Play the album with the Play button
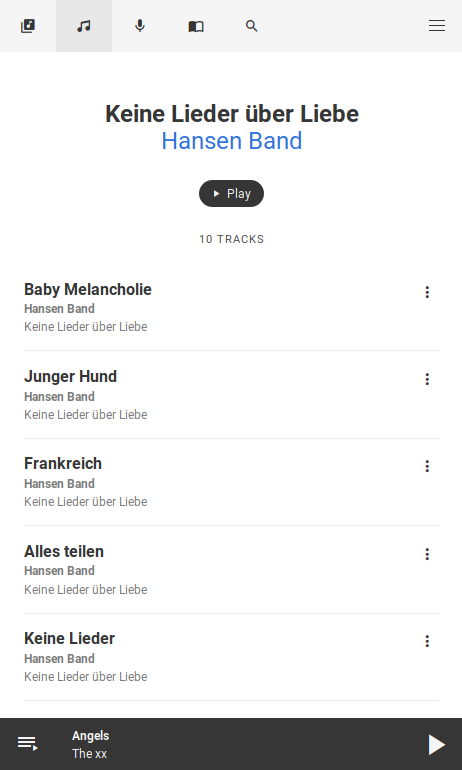 231,193
